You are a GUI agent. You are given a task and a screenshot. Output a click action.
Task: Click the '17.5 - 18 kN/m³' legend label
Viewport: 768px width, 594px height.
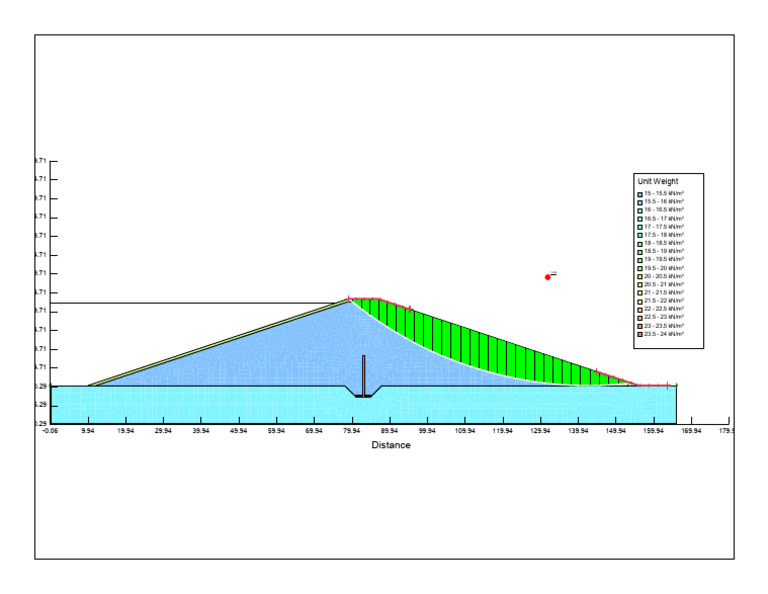coord(664,235)
